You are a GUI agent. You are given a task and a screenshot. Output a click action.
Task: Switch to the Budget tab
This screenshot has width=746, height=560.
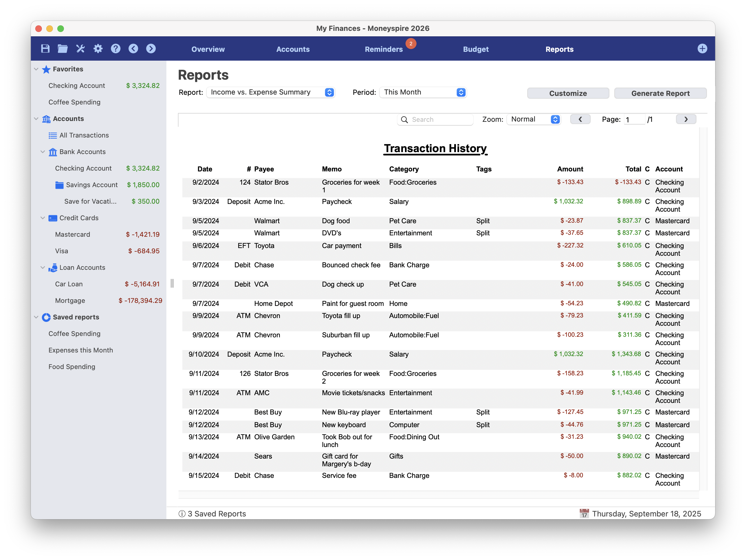[x=475, y=49]
